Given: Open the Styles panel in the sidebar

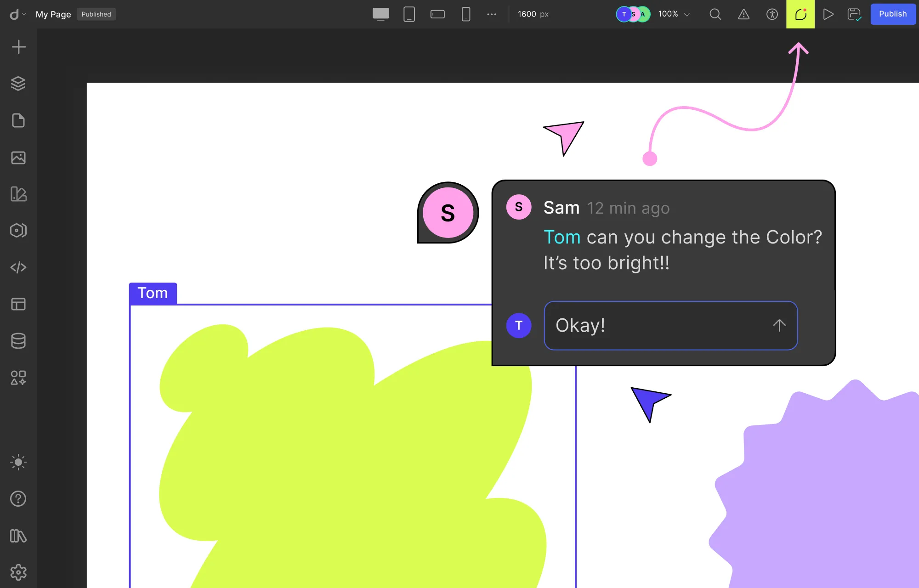Looking at the screenshot, I should (x=18, y=194).
